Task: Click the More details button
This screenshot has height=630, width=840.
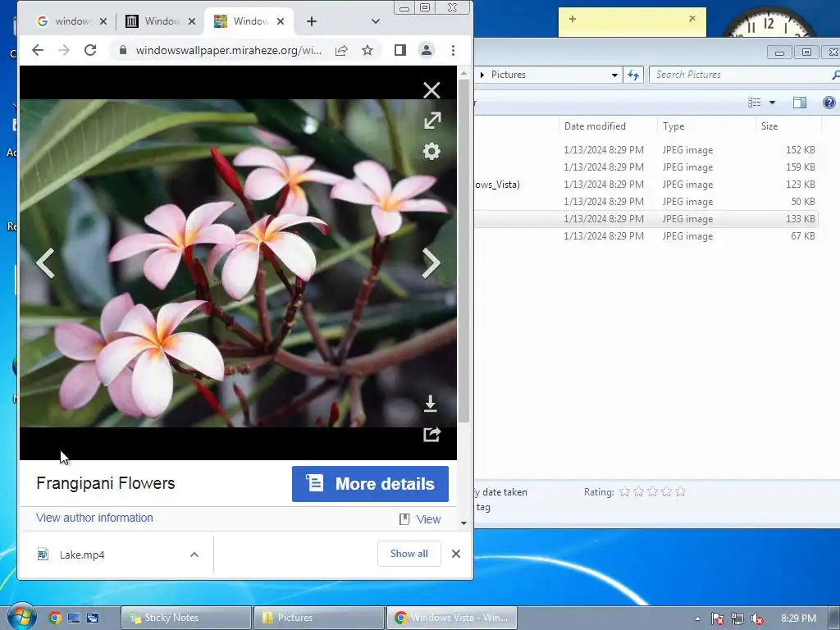Action: [370, 484]
